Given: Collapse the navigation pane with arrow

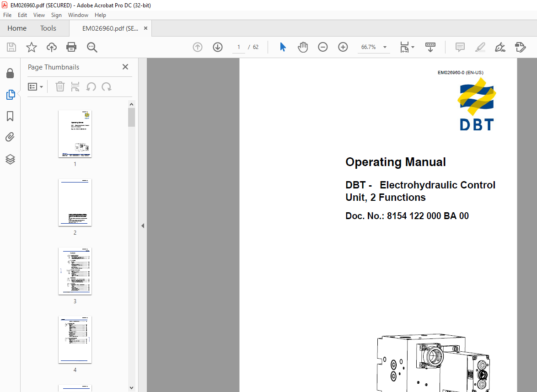Looking at the screenshot, I should [143, 226].
